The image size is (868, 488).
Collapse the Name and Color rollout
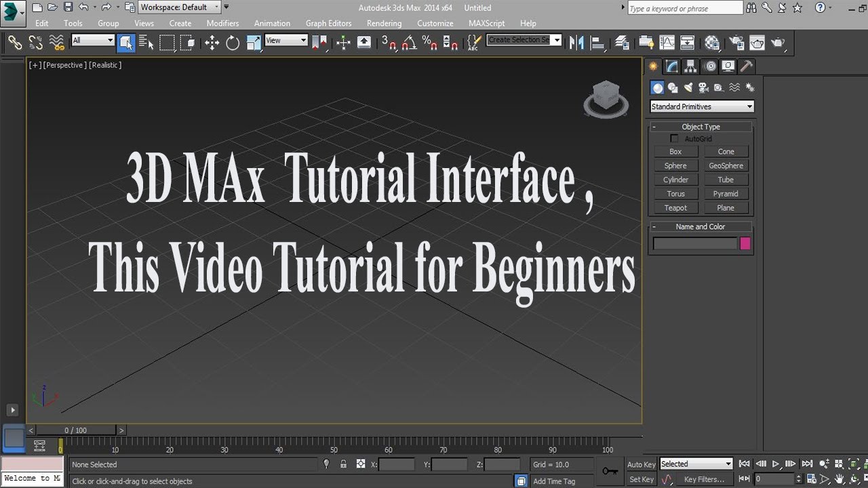click(x=701, y=226)
